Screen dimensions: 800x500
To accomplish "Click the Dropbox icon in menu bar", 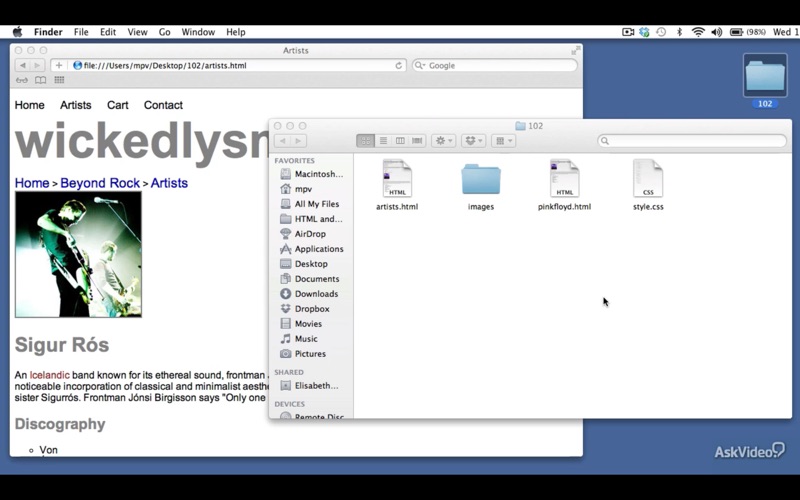I will tap(644, 32).
